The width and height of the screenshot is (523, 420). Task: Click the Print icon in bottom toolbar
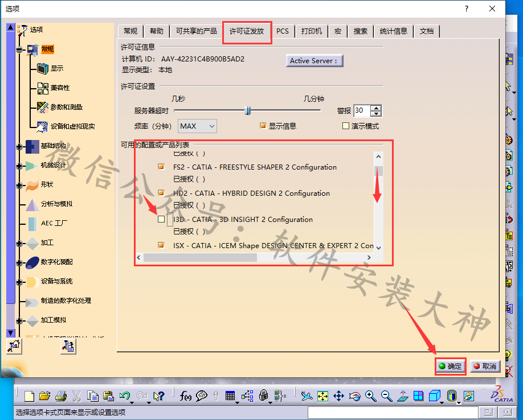(61, 396)
